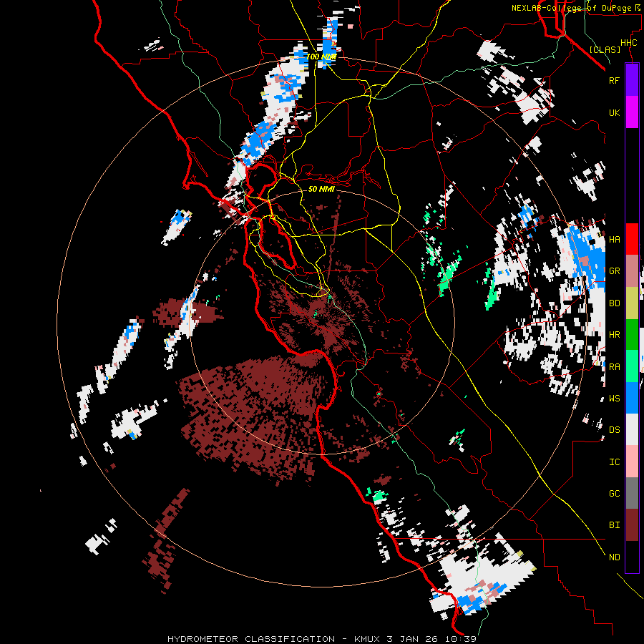Click the IC pink legend swatch

[x=632, y=462]
